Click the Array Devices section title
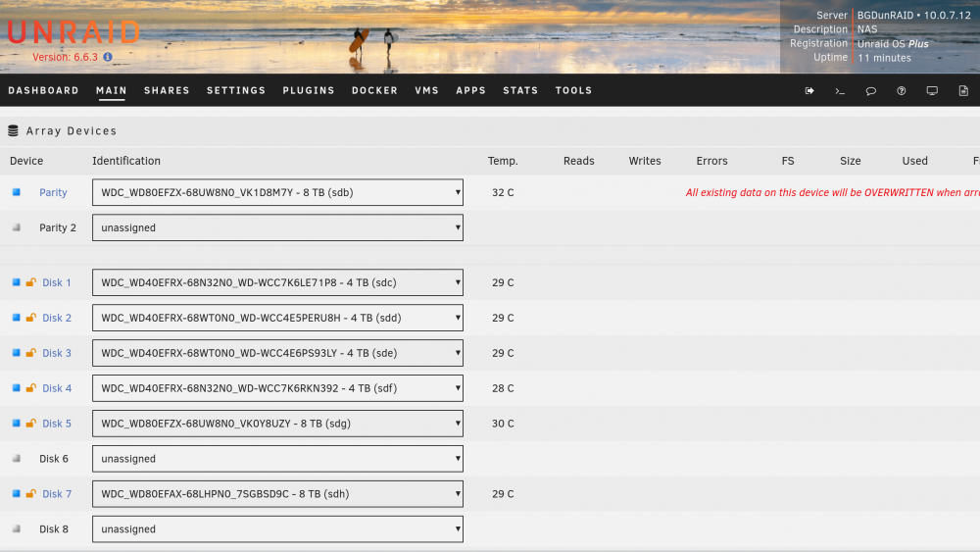980x552 pixels. click(x=72, y=130)
